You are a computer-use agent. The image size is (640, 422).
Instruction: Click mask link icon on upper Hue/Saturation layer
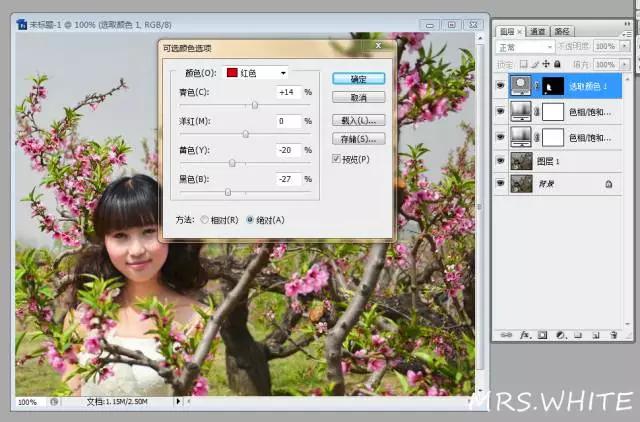tap(537, 112)
